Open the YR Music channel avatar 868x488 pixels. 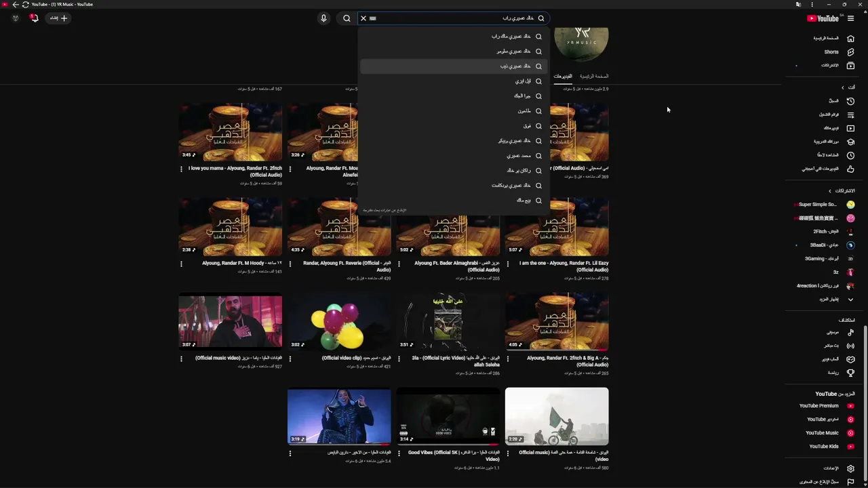581,44
